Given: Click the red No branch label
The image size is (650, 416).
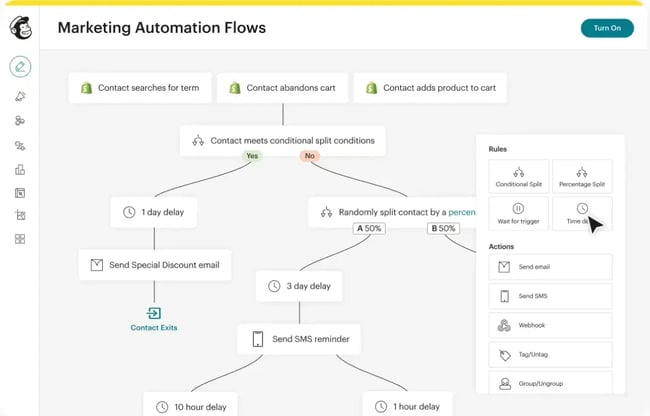Looking at the screenshot, I should tap(310, 156).
